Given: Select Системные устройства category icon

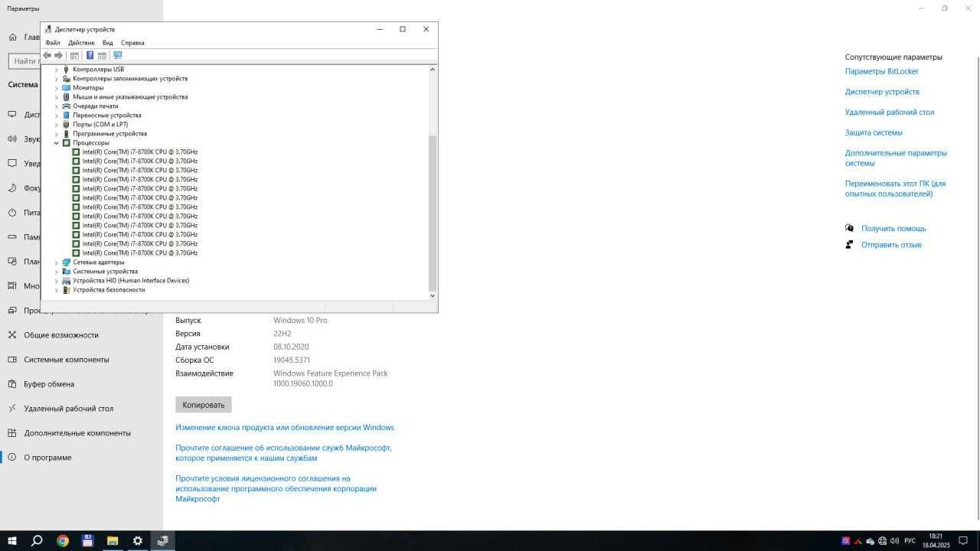Looking at the screenshot, I should [x=67, y=272].
